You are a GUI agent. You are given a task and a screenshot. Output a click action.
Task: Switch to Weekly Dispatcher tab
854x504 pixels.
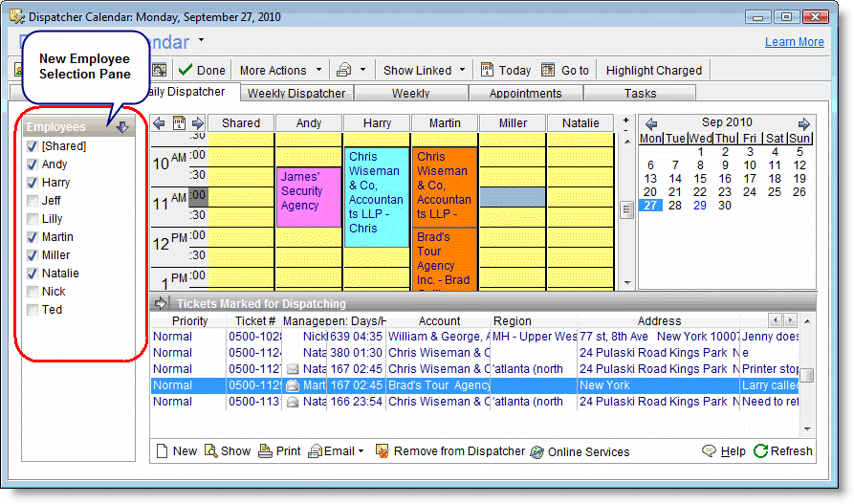click(x=296, y=93)
